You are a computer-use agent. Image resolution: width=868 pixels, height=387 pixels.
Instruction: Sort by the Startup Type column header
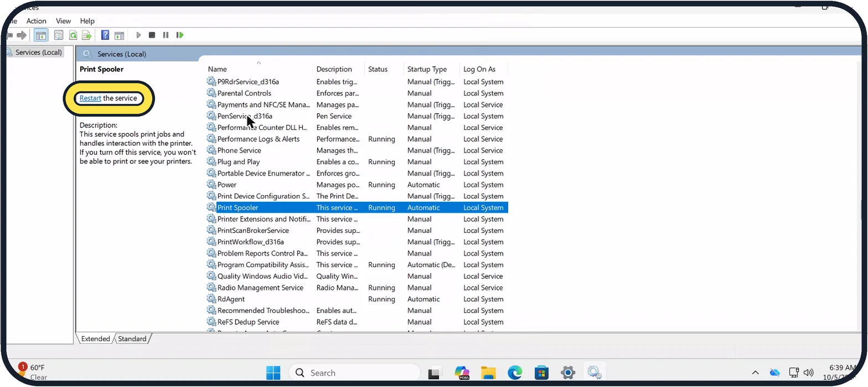tap(432, 69)
